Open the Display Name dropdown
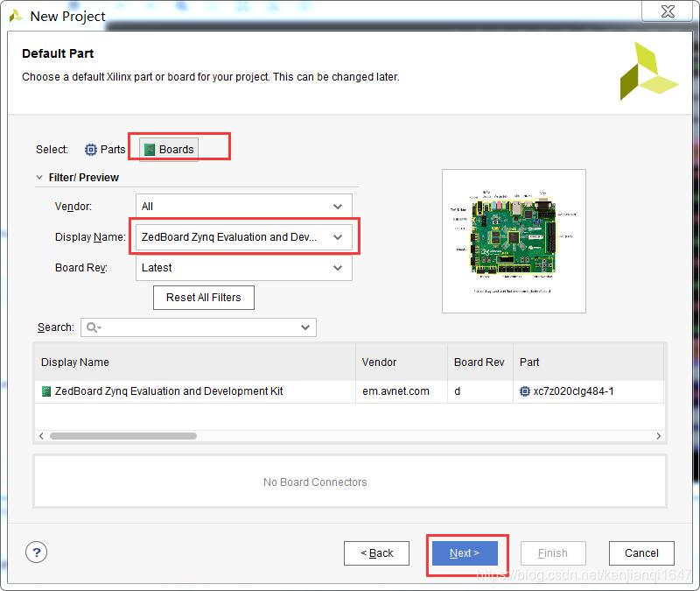 click(x=244, y=236)
